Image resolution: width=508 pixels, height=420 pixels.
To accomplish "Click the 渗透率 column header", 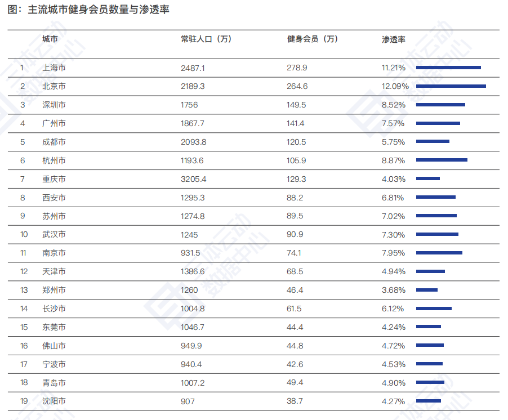I will click(x=394, y=39).
